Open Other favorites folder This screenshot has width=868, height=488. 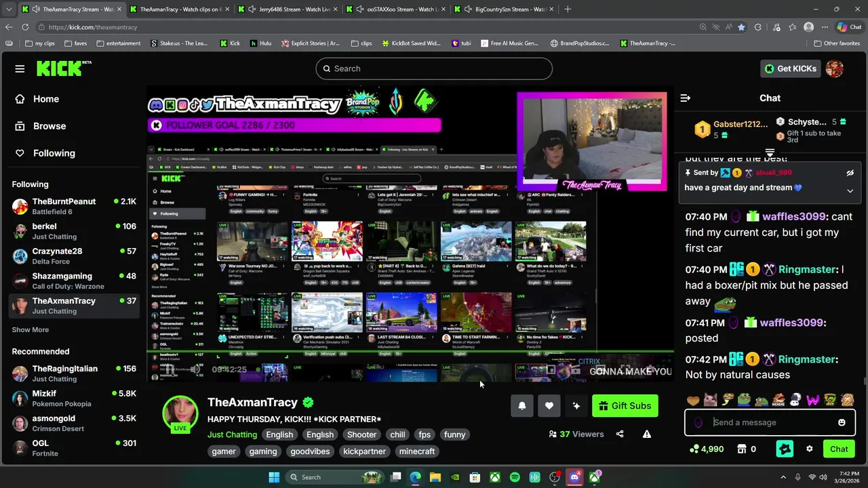(836, 43)
